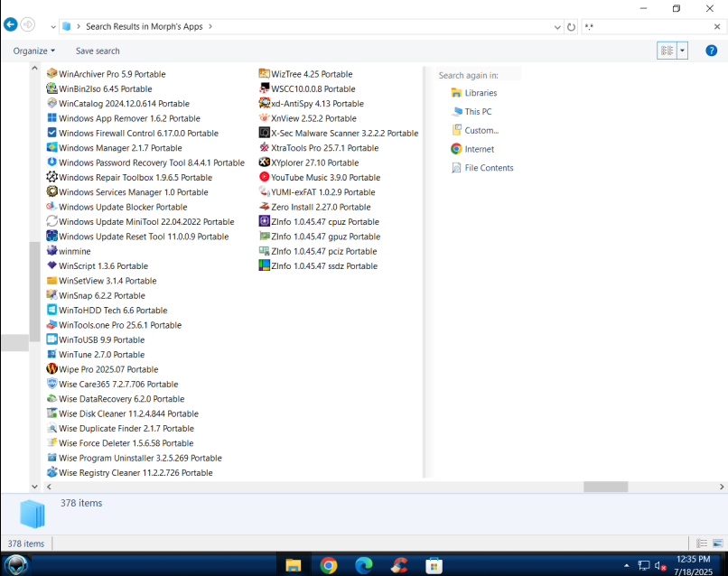Viewport: 728px width, 576px height.
Task: Open the Organize dropdown menu
Action: pyautogui.click(x=34, y=51)
